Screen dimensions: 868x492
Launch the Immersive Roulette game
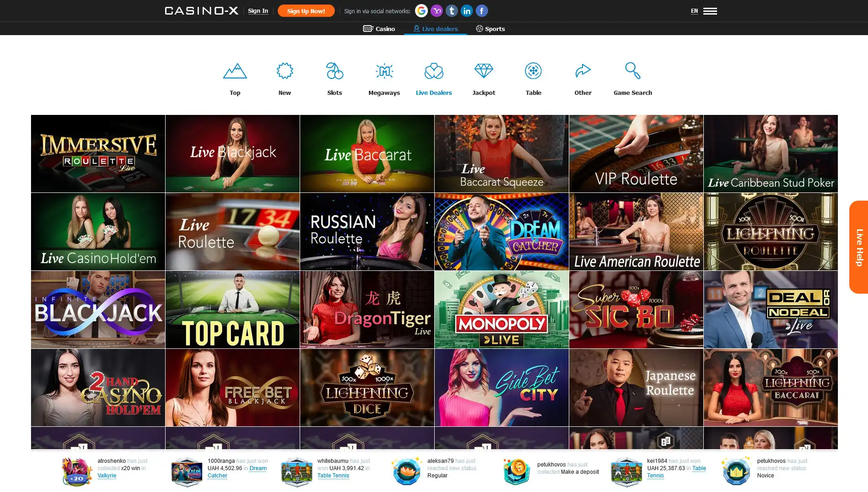98,154
